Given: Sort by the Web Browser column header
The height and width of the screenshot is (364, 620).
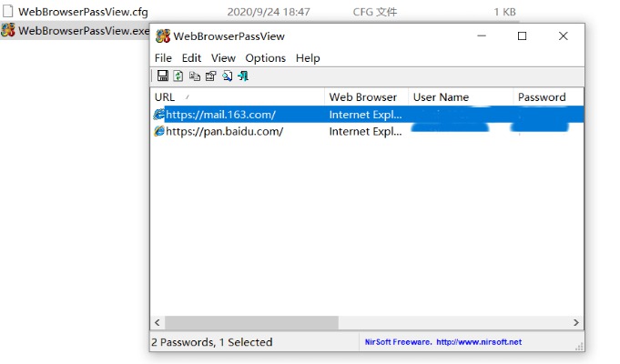Looking at the screenshot, I should tap(366, 97).
